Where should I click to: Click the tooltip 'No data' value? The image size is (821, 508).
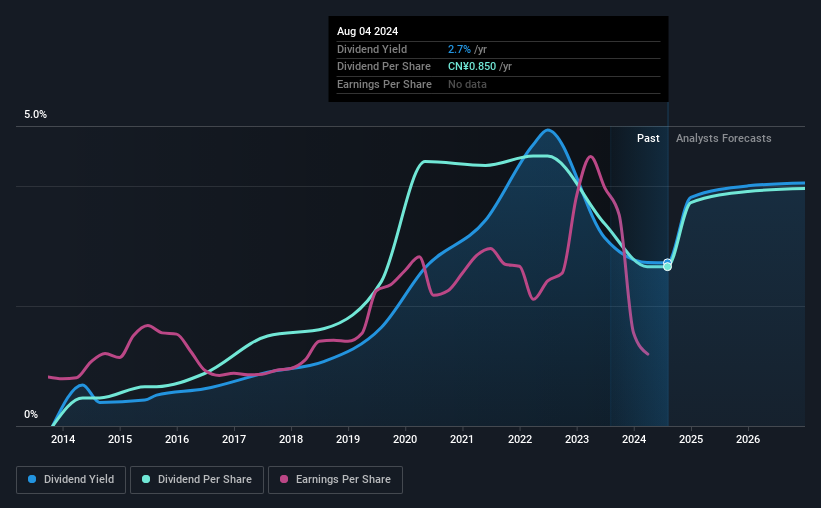click(x=467, y=84)
